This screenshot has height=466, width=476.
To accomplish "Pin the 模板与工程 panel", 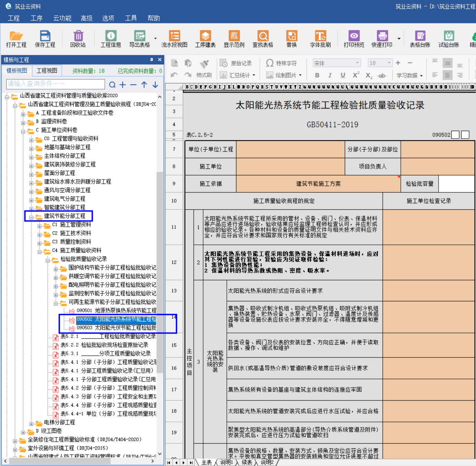I will tap(152, 60).
